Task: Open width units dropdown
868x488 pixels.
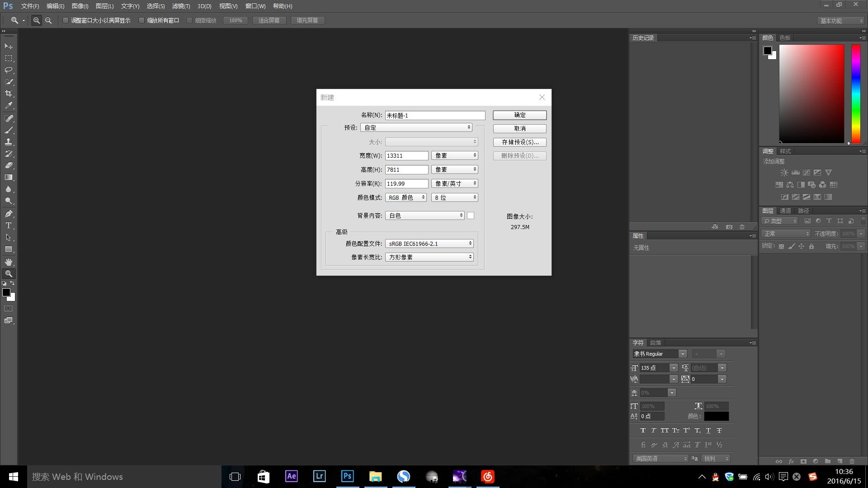Action: point(455,155)
